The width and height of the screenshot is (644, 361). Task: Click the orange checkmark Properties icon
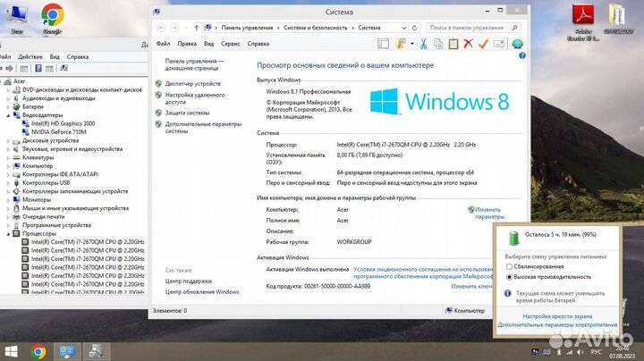coord(483,44)
